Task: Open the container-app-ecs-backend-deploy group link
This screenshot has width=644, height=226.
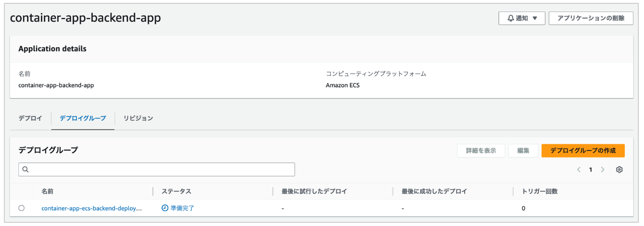Action: pos(92,208)
